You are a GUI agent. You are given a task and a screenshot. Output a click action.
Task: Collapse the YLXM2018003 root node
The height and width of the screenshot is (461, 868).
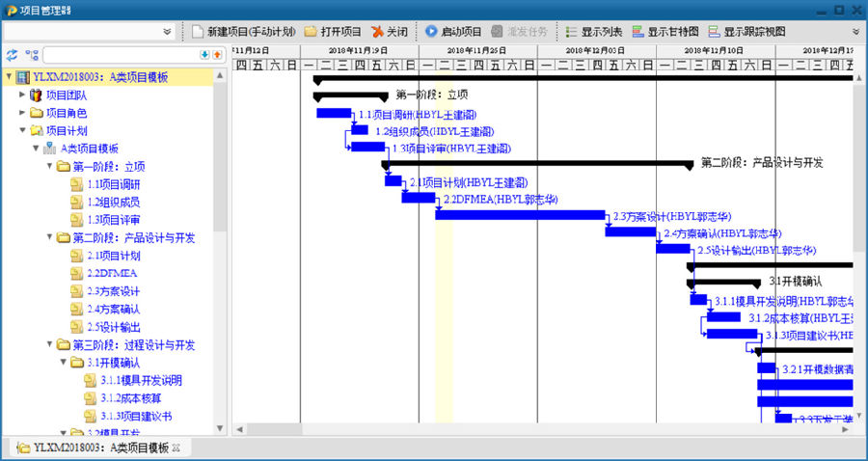9,77
